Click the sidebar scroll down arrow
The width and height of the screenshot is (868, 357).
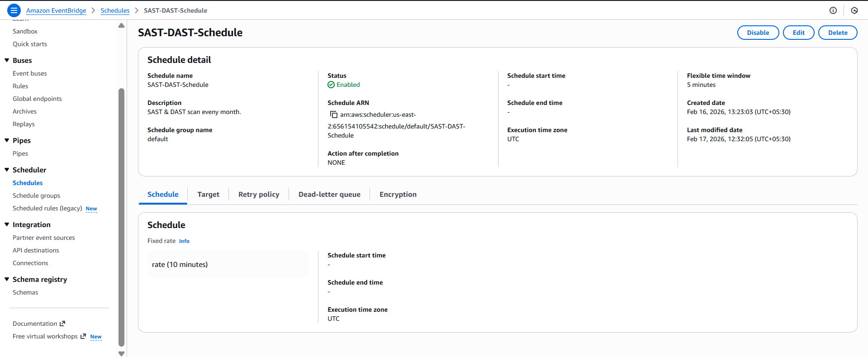(x=121, y=354)
